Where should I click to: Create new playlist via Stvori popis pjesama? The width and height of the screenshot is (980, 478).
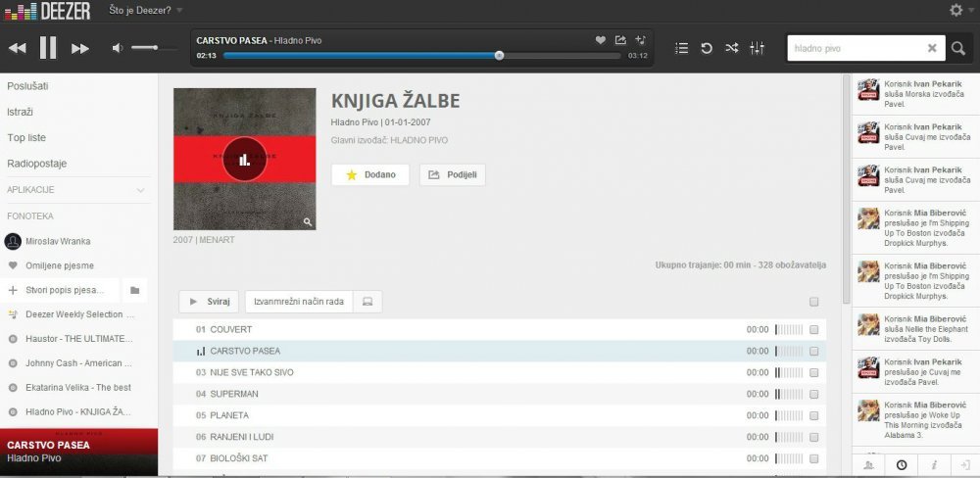coord(60,291)
